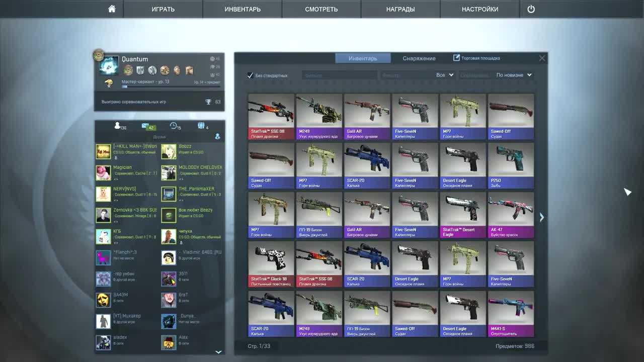
Task: Open the Все filter dropdown
Action: [x=445, y=75]
